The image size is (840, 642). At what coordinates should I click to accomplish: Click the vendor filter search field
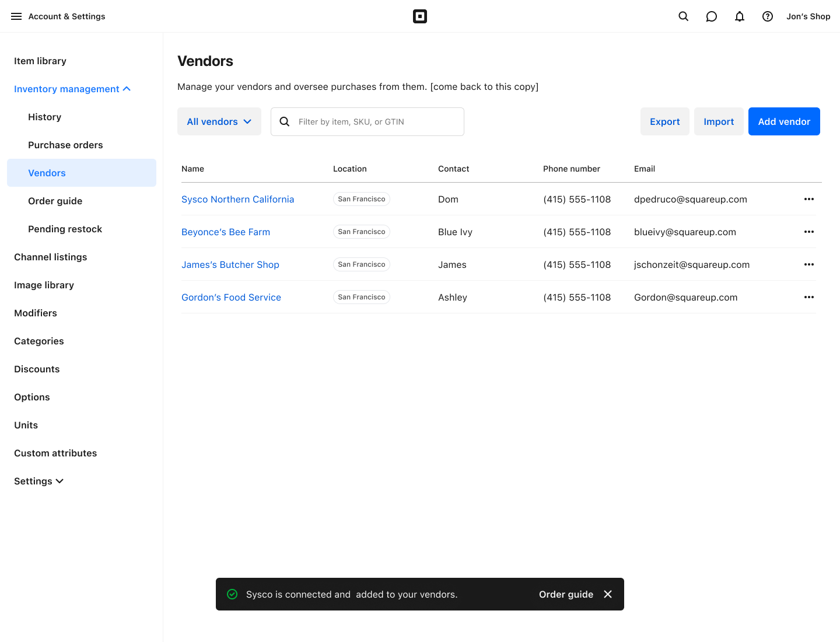pos(373,121)
